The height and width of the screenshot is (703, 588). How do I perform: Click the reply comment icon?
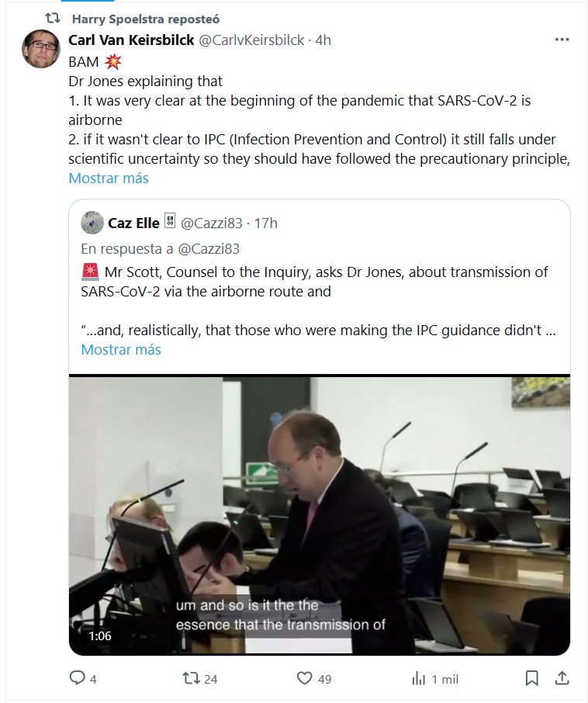pos(78,678)
